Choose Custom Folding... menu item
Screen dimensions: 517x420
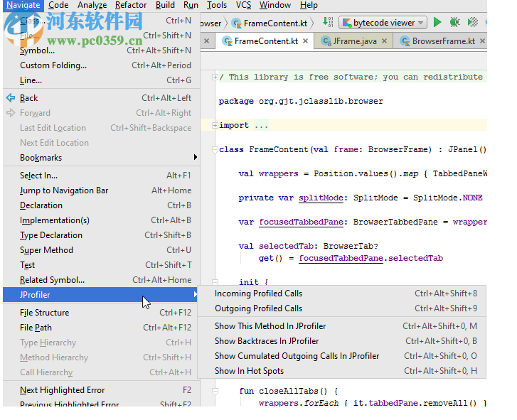101,65
